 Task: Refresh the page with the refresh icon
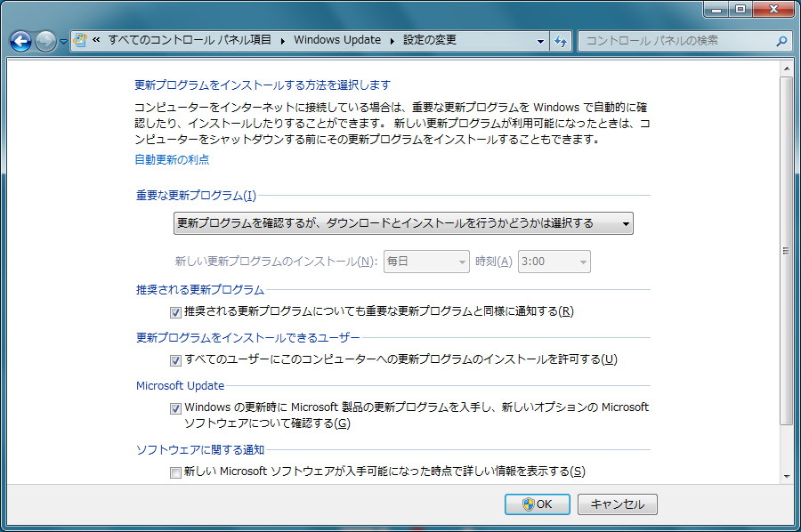559,40
